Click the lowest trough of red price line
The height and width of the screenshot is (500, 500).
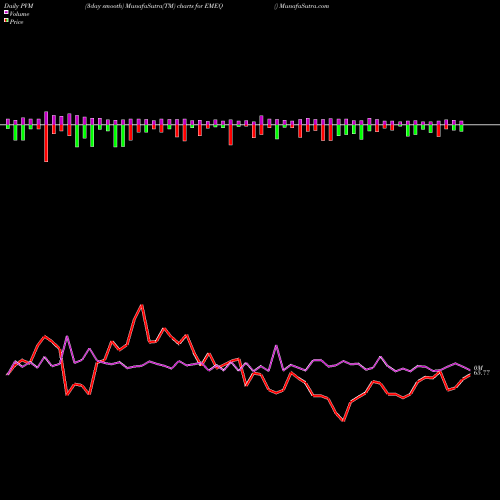coord(343,421)
